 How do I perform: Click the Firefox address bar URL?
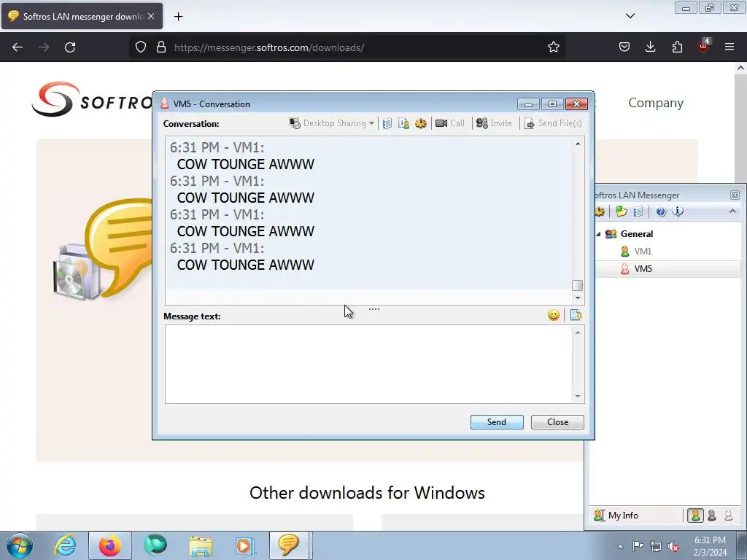(269, 47)
